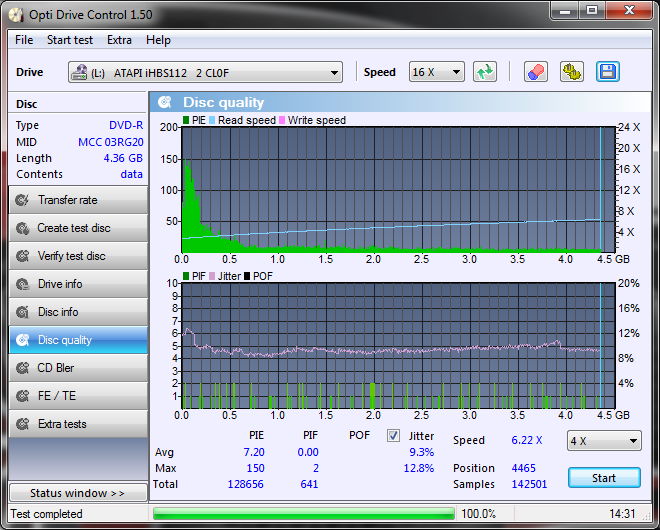
Task: Click the Create test disc icon
Action: 22,228
